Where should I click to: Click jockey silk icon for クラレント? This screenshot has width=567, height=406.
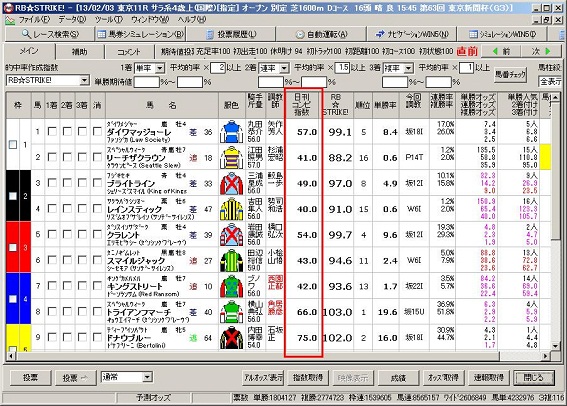(231, 235)
